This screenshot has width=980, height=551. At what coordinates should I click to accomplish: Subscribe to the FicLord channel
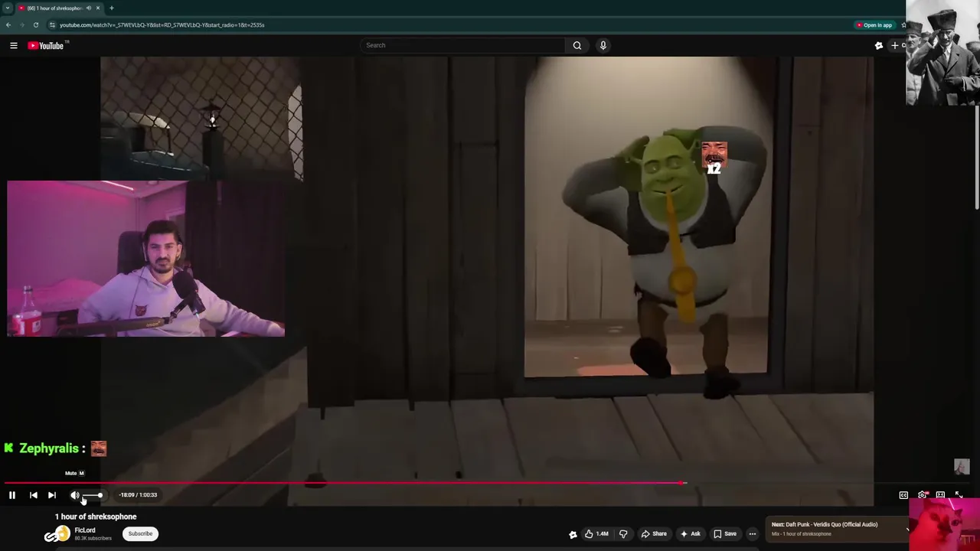[x=140, y=533]
